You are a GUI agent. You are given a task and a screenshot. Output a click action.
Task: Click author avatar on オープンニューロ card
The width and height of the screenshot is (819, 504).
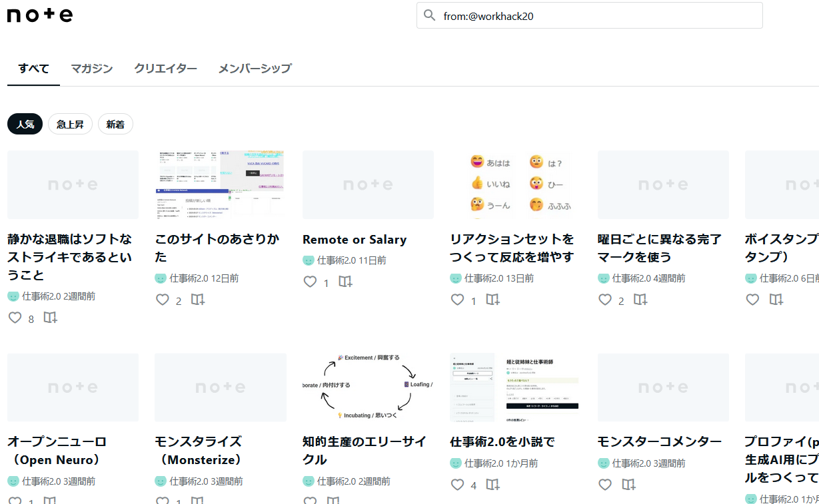[x=13, y=481]
